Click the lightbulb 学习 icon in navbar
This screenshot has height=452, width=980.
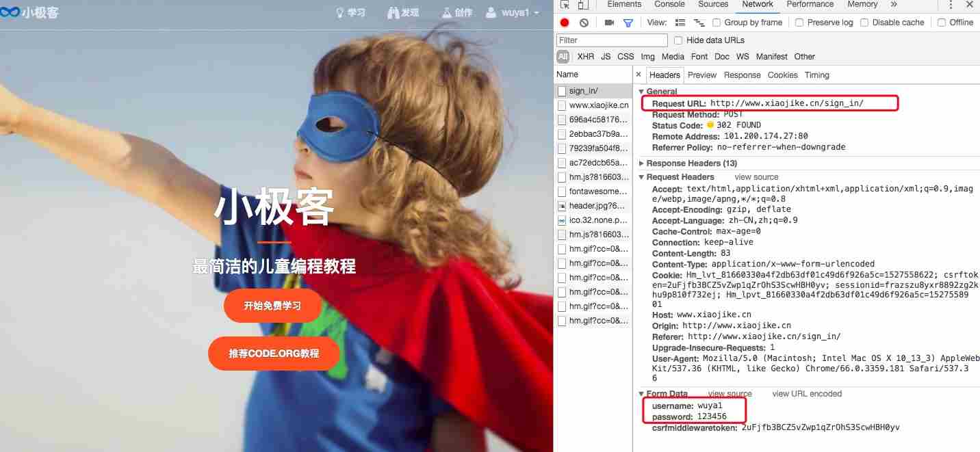tap(340, 12)
